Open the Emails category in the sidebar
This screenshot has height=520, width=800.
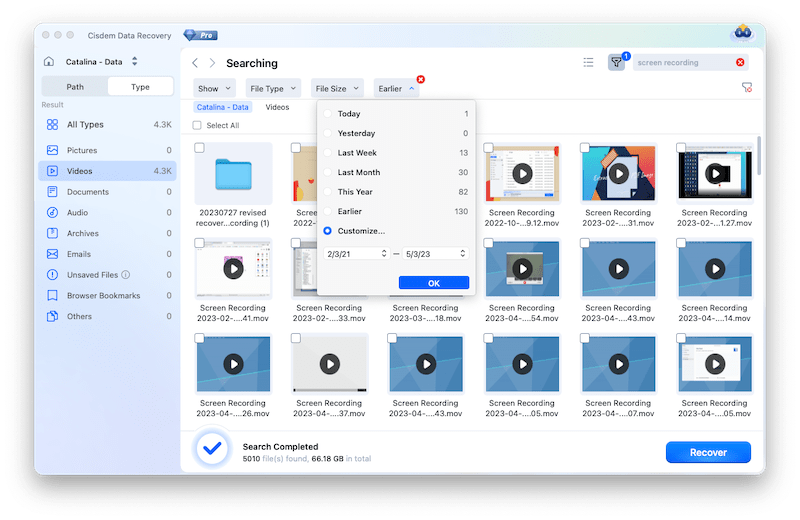(78, 254)
